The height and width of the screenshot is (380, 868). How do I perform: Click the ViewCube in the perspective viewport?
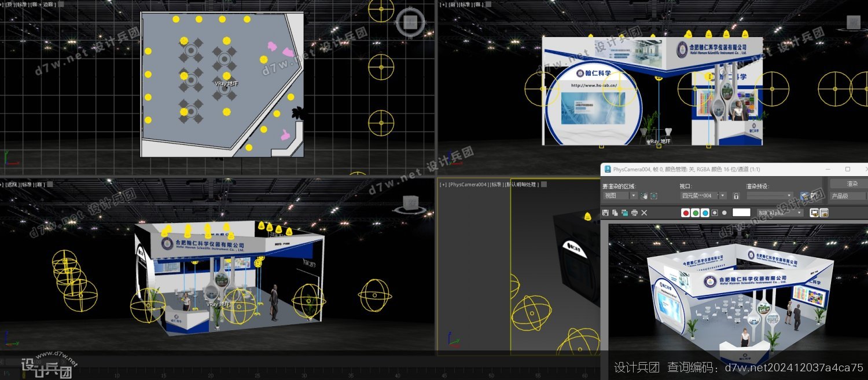pos(410,203)
